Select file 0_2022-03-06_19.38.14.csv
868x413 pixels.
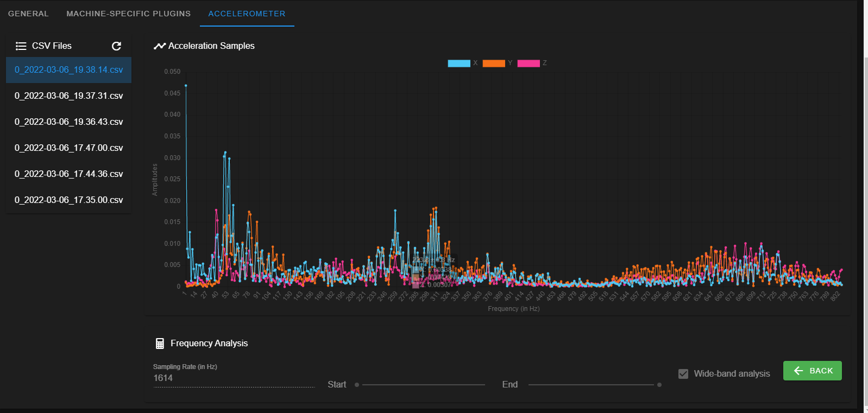(x=68, y=70)
